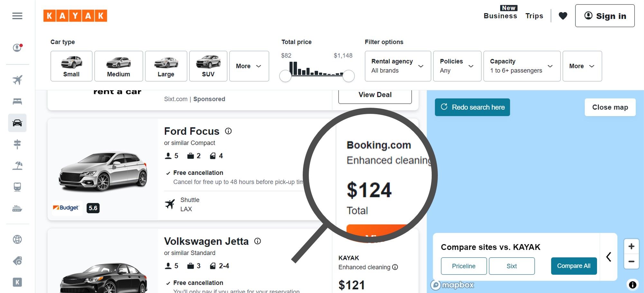Toggle the Small car type filter

(71, 66)
